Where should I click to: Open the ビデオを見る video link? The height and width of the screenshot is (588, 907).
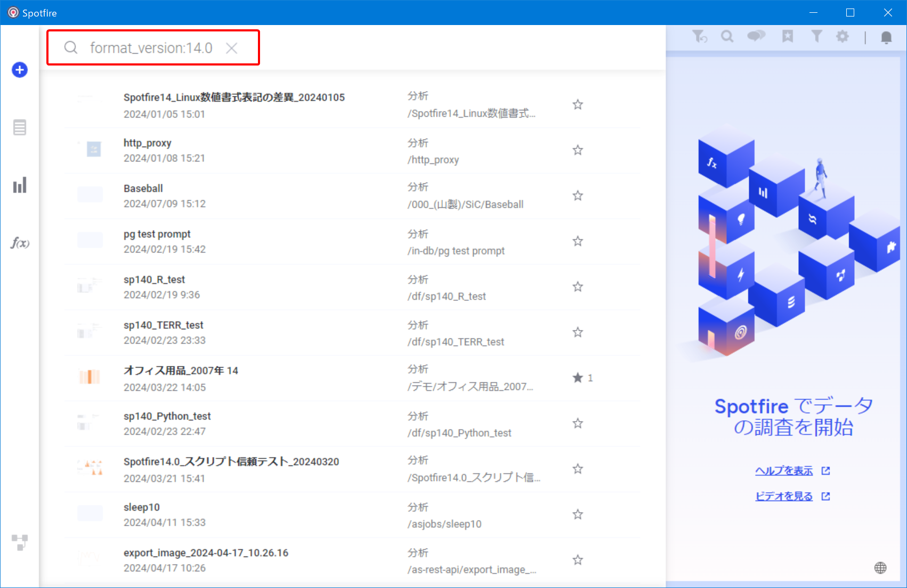(x=784, y=496)
